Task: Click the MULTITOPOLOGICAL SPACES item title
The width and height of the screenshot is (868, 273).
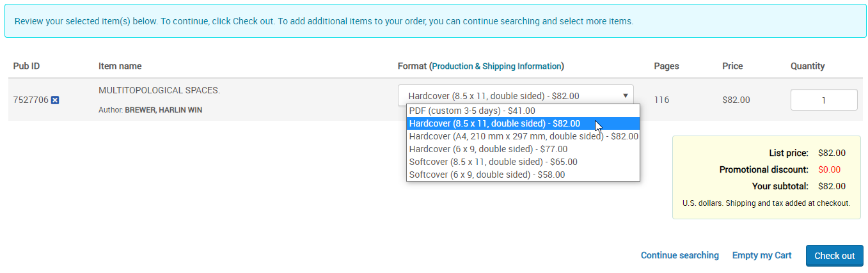Action: coord(159,90)
